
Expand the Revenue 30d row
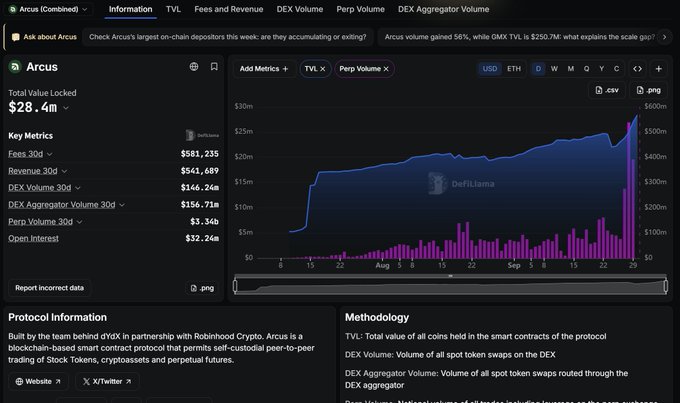64,171
